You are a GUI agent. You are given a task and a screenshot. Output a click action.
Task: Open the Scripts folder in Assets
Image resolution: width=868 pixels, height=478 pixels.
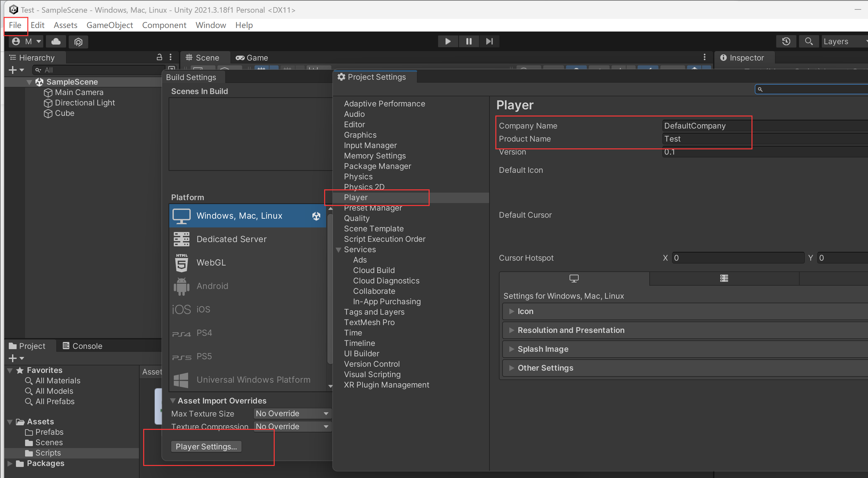click(x=48, y=453)
